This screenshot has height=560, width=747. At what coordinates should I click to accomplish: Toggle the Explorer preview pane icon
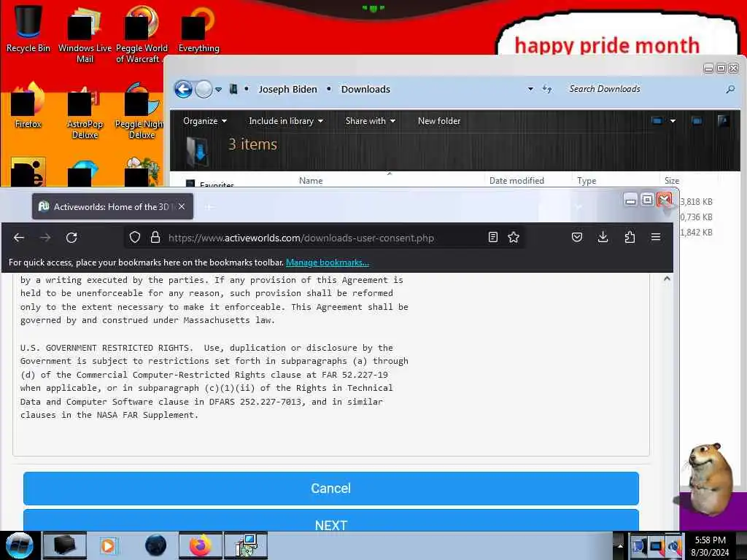point(697,121)
